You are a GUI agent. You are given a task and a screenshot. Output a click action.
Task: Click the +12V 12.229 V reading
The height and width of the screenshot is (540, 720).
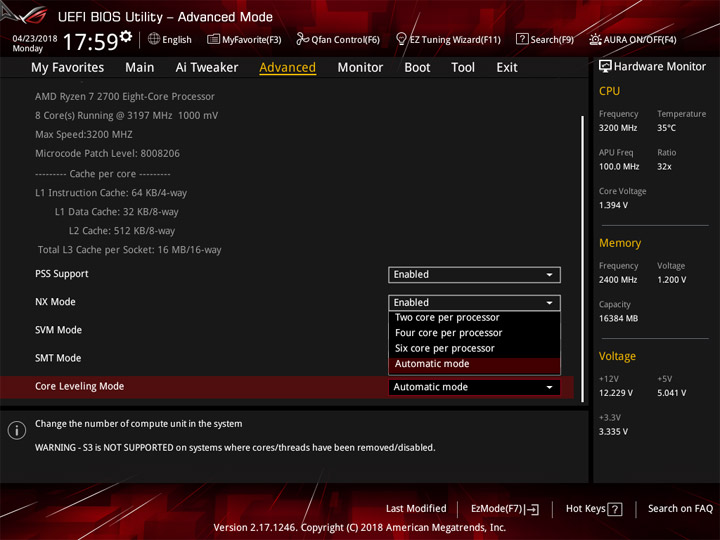pos(615,393)
